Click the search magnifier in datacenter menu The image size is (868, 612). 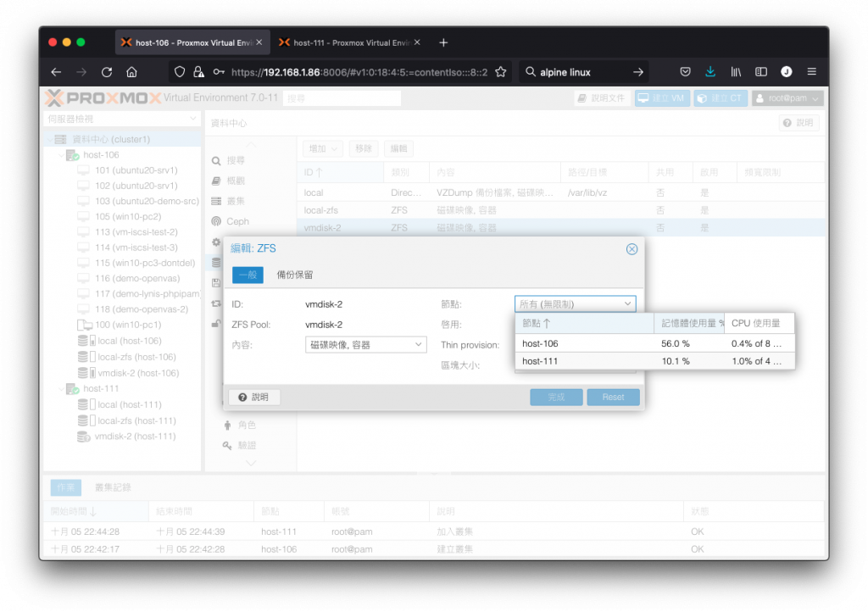tap(216, 160)
